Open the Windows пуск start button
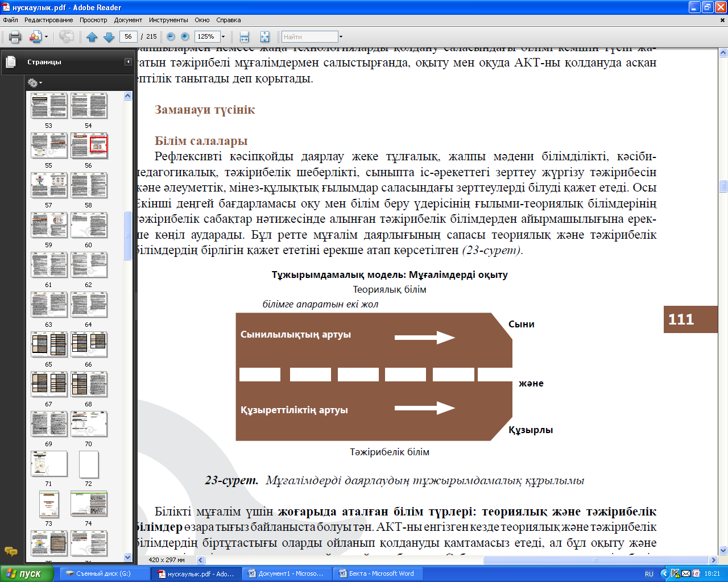728x582 pixels. (x=27, y=573)
